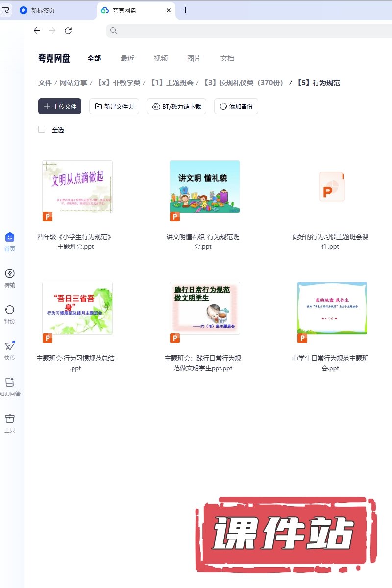Viewport: 392px width, 588px height.
Task: Click the browser reload icon
Action: (x=68, y=31)
